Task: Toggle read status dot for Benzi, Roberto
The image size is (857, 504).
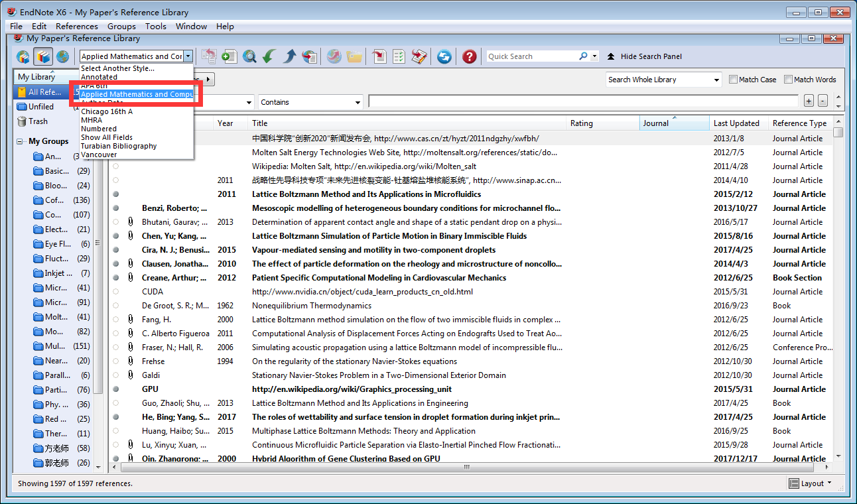Action: [116, 208]
